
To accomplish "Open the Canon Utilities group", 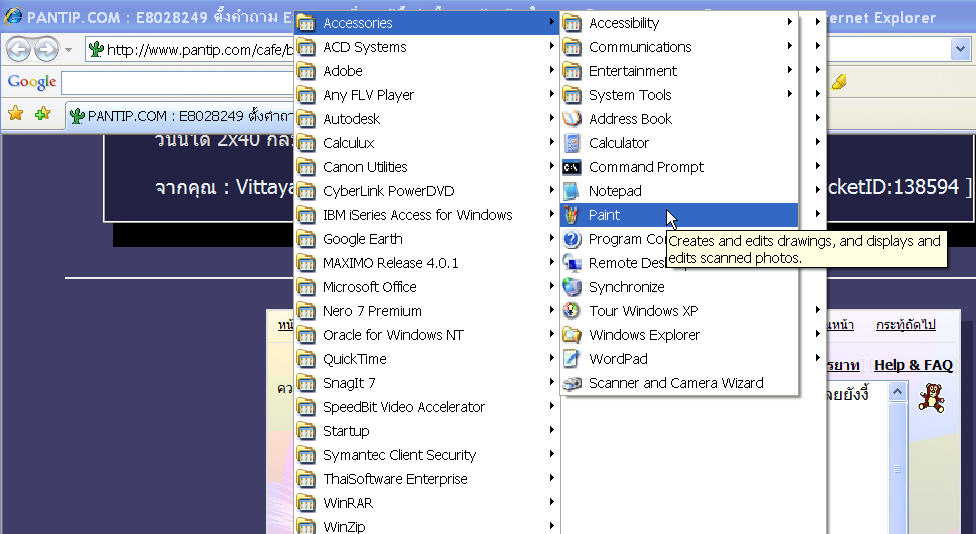I will click(426, 167).
